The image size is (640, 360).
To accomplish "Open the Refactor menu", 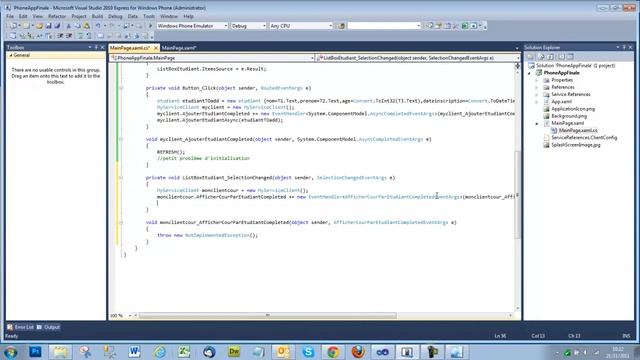I will 57,16.
